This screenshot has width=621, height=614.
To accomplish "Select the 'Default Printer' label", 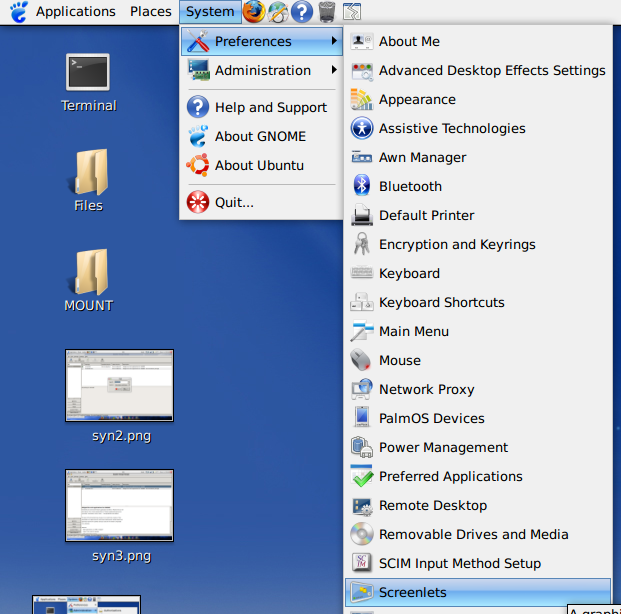I will tap(427, 215).
